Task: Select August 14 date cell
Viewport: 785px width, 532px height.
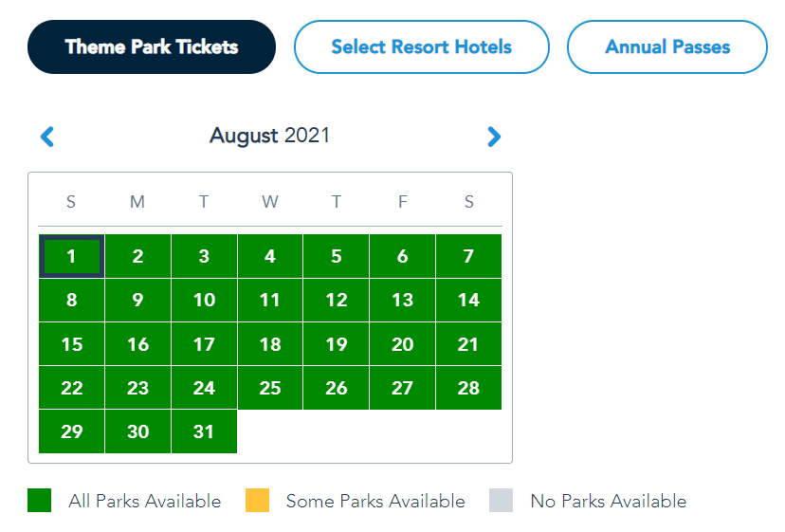Action: tap(468, 300)
